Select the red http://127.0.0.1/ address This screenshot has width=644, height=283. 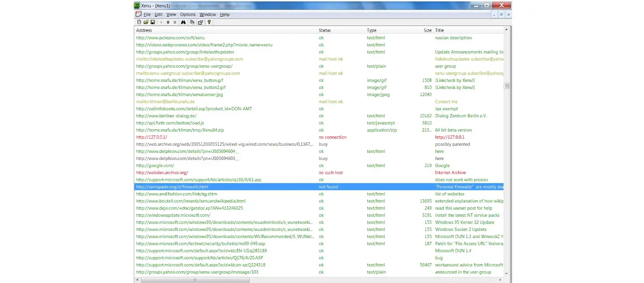pos(152,137)
